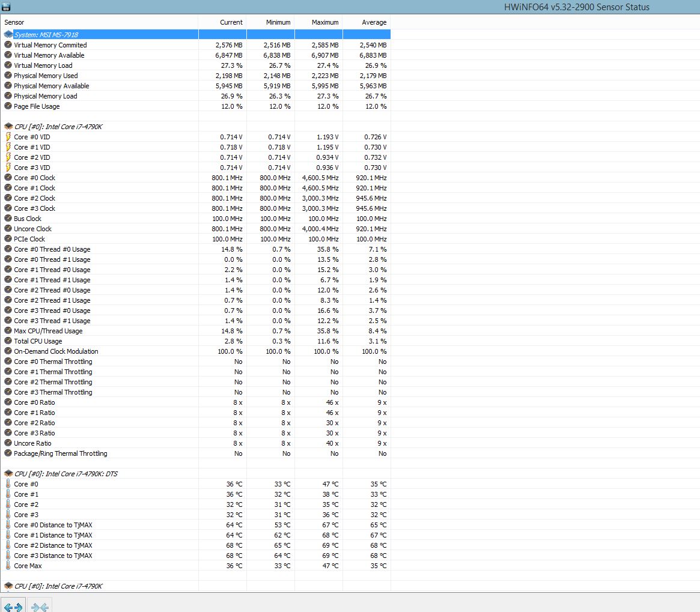This screenshot has width=700, height=612.
Task: Click the icon next to Page File Usage
Action: 8,106
